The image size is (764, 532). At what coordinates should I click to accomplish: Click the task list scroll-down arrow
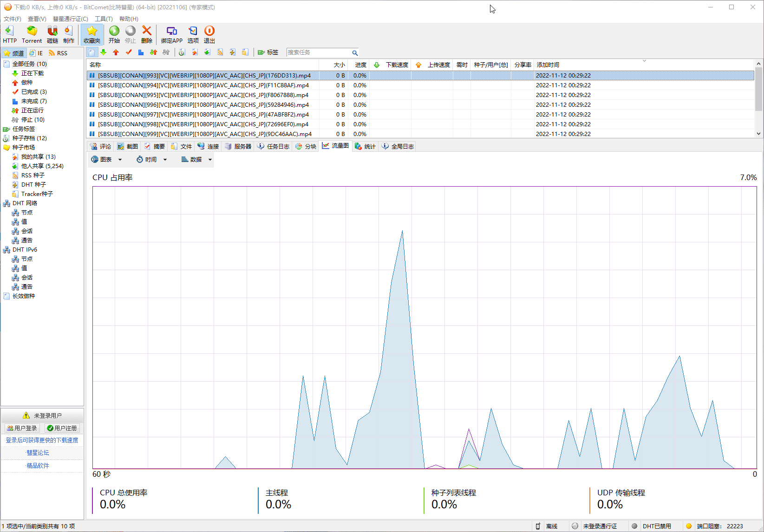point(759,134)
